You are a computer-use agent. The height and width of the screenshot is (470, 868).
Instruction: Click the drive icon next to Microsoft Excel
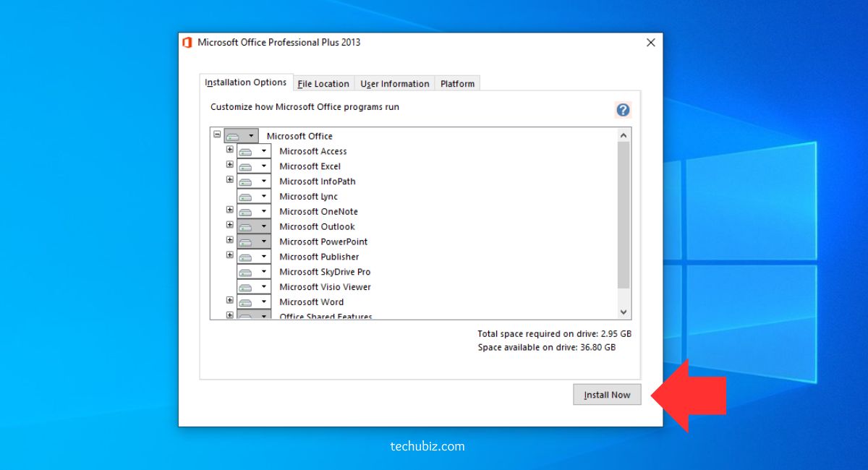tap(246, 166)
